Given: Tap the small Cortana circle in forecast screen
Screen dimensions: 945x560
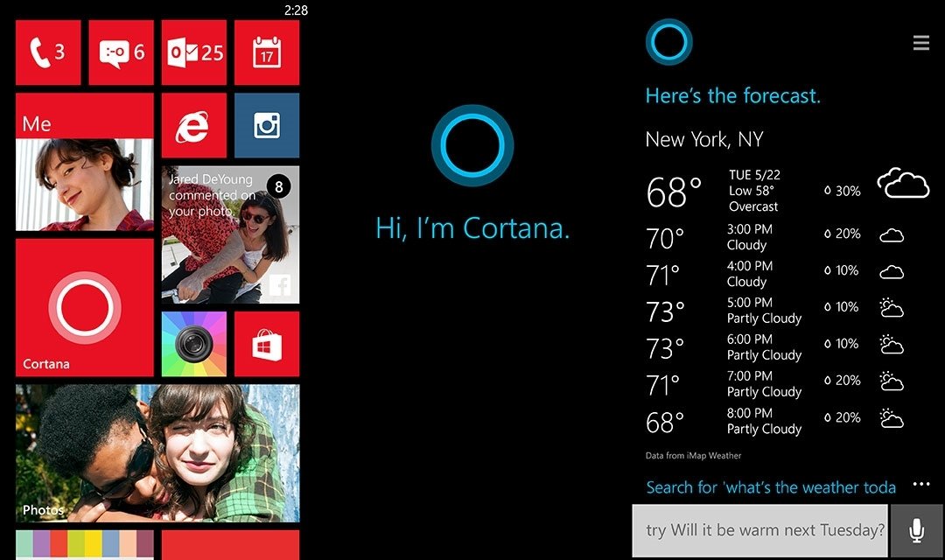Looking at the screenshot, I should [669, 42].
